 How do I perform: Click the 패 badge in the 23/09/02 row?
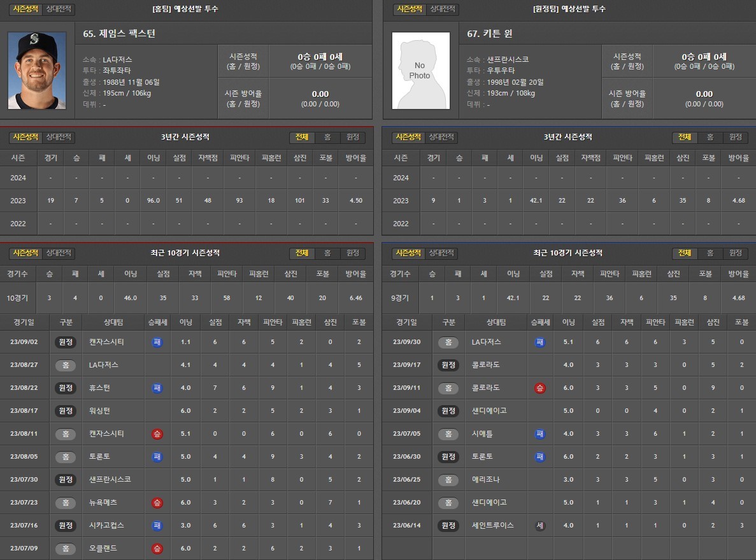click(157, 342)
